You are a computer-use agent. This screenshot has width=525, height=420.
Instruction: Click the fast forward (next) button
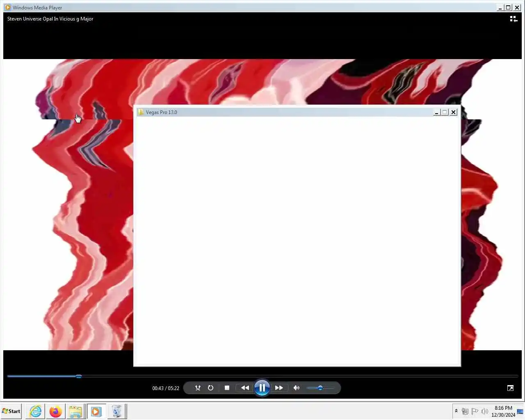[x=279, y=388]
